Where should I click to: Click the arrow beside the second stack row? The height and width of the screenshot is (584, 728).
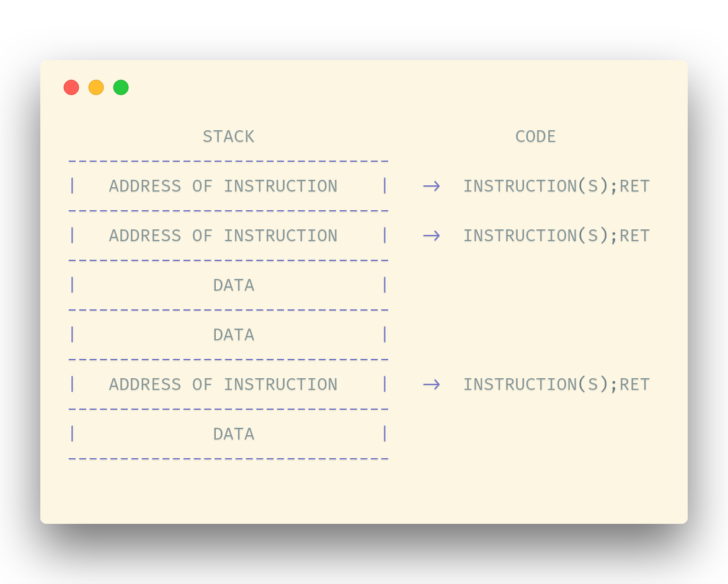[432, 236]
